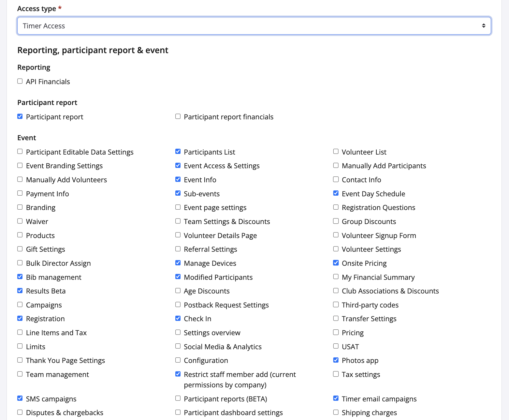The width and height of the screenshot is (509, 420).
Task: Turn on Registration Questions permission
Action: pyautogui.click(x=336, y=207)
